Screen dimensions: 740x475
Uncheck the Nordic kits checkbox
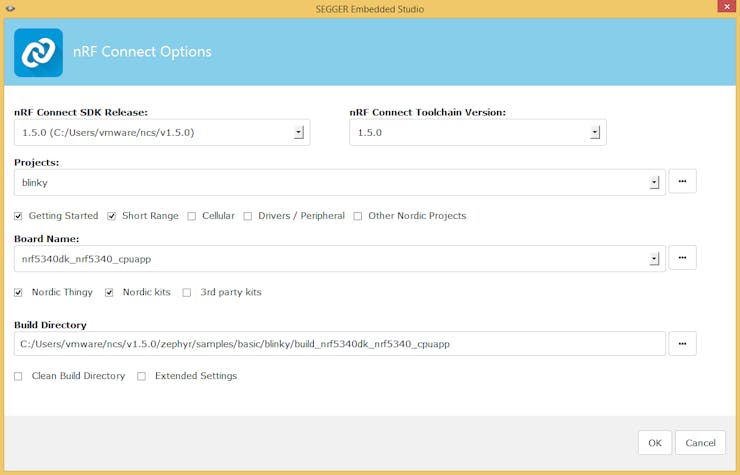109,293
